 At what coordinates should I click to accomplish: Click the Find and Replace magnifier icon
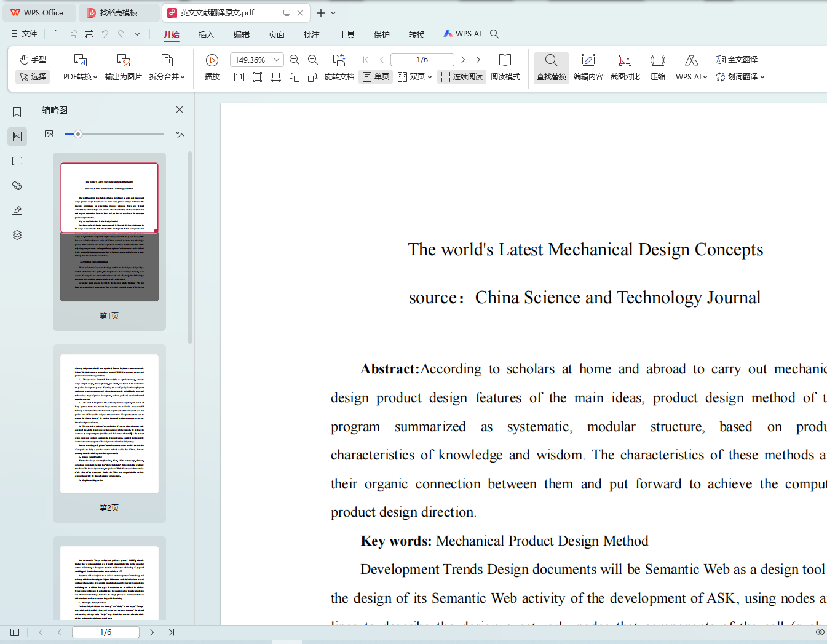click(x=551, y=60)
